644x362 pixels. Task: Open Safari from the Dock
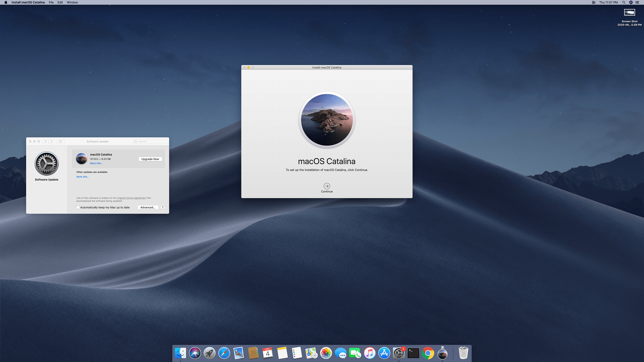point(224,353)
